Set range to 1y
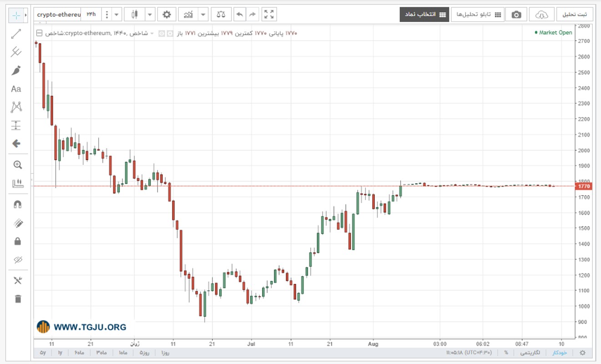Image resolution: width=601 pixels, height=364 pixels. 60,353
